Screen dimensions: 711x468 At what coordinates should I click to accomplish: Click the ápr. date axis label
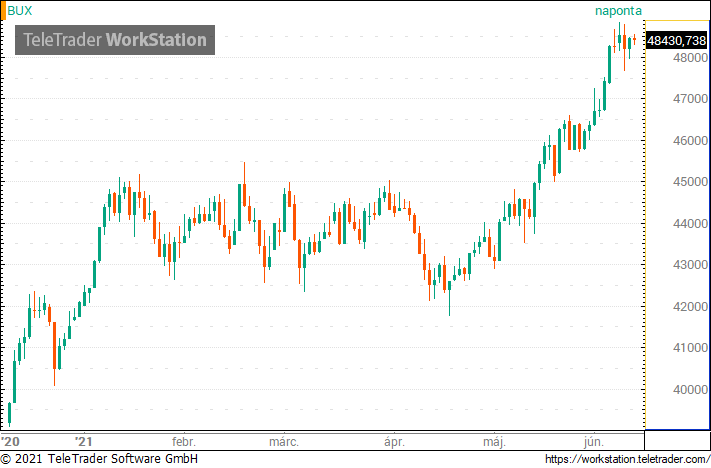click(394, 442)
